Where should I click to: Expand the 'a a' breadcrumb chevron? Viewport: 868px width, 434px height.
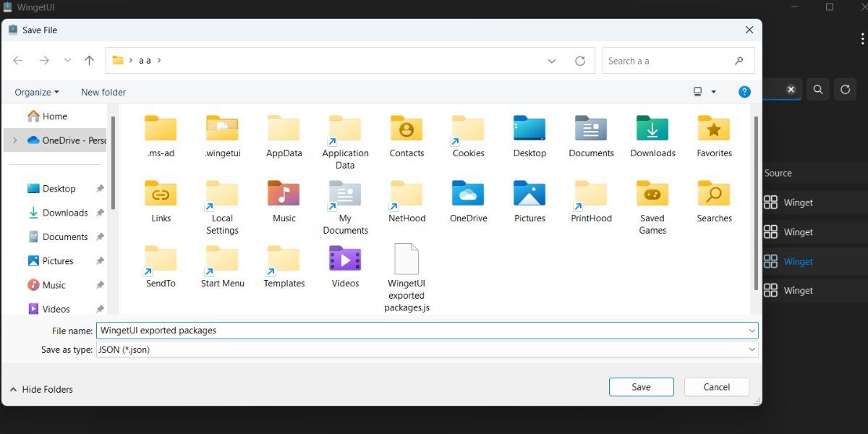[x=159, y=61]
